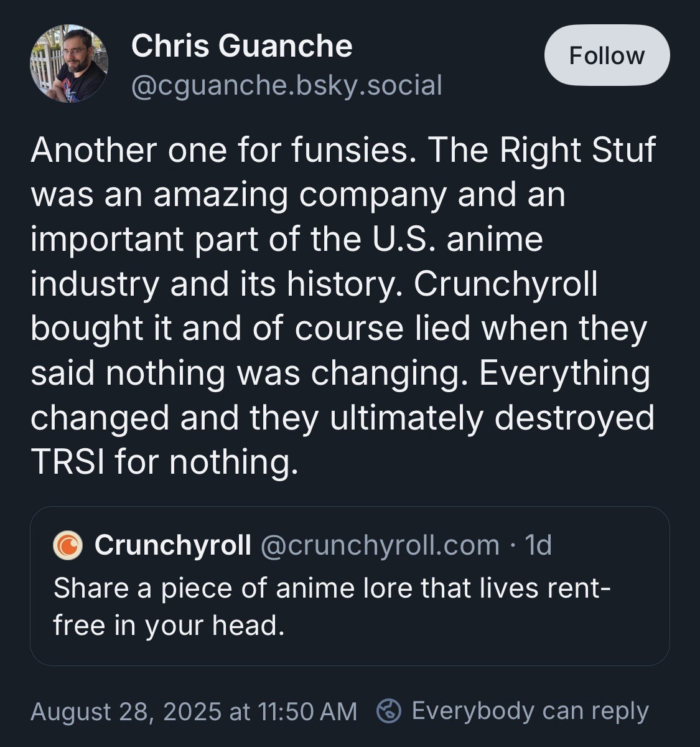Click the 11:50 AM time text

[x=307, y=711]
